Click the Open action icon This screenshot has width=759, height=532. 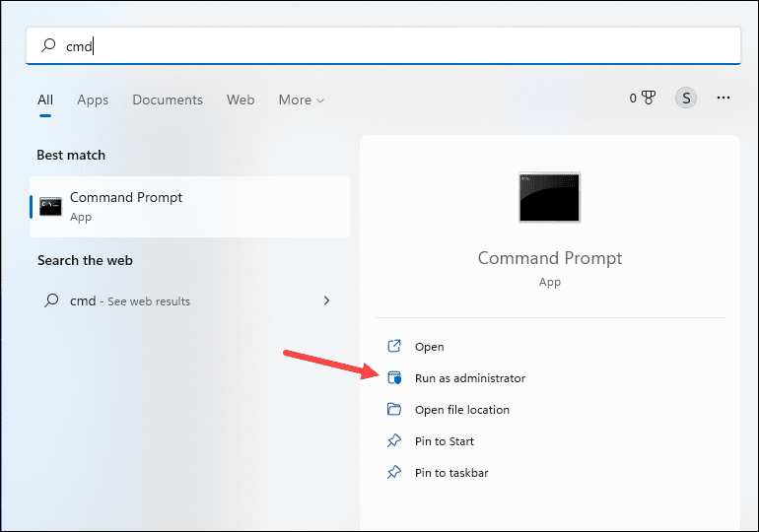click(x=394, y=347)
